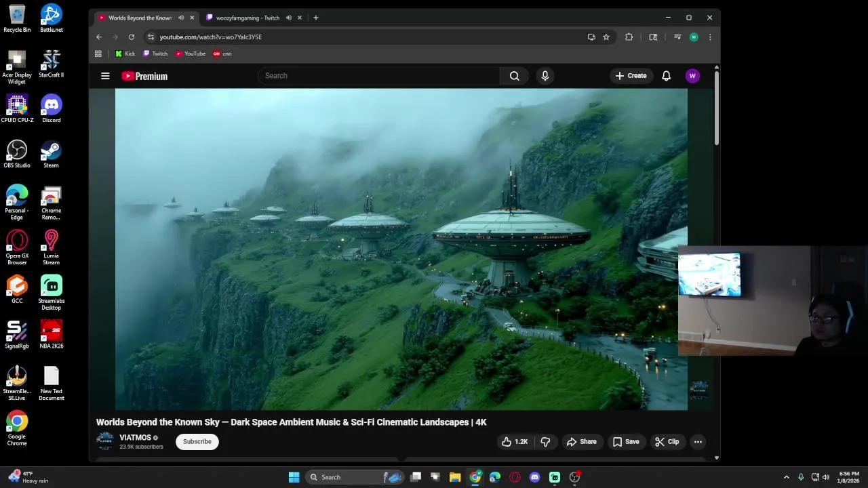The height and width of the screenshot is (488, 868).
Task: Open the weather widget showing Heavy rain
Action: click(29, 477)
